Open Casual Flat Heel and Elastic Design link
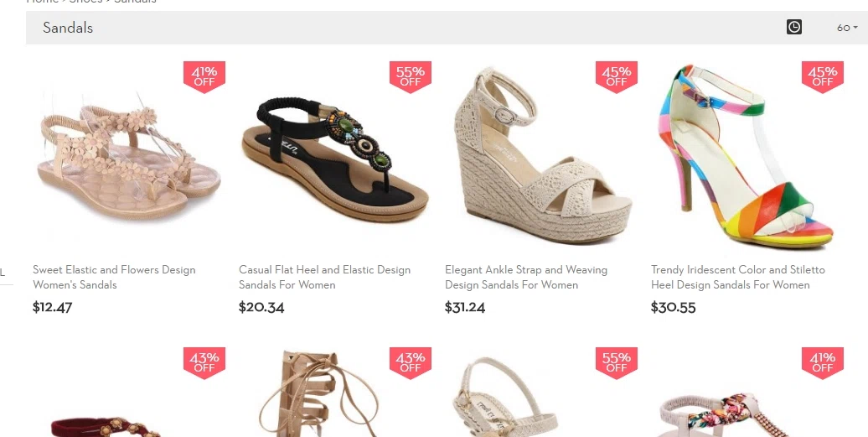The width and height of the screenshot is (868, 437). 324,277
